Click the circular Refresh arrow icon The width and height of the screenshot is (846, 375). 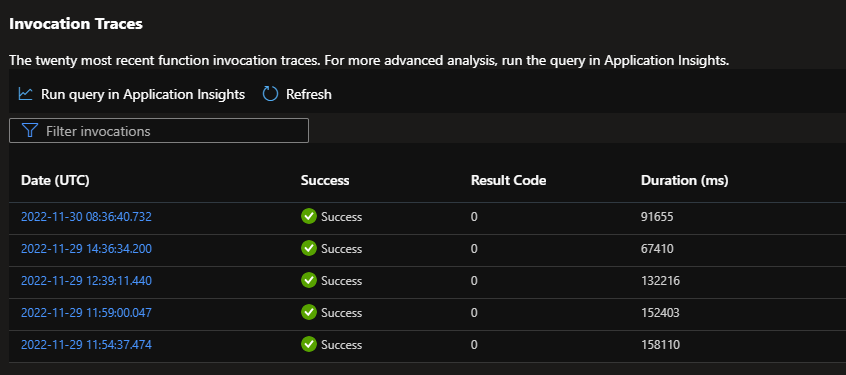click(x=270, y=94)
